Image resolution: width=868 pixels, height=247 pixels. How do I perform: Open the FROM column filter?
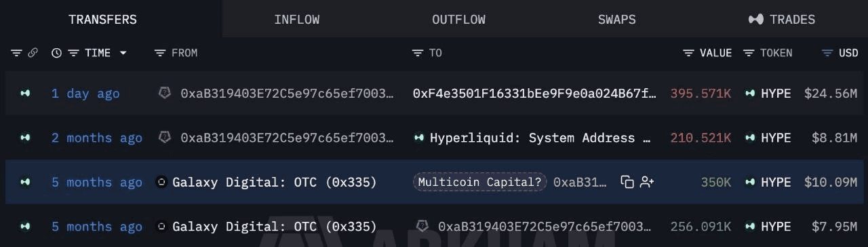[x=160, y=53]
